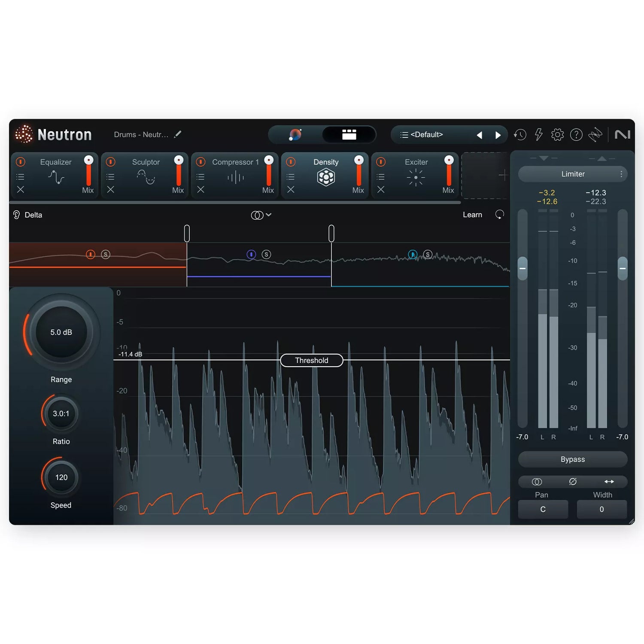
Task: Switch to the detailed modules view
Action: pyautogui.click(x=349, y=135)
